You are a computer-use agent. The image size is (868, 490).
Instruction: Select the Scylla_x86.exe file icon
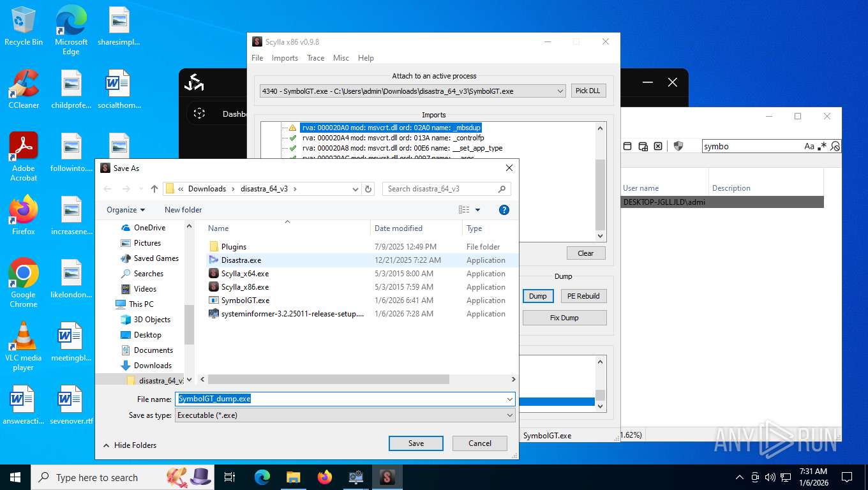214,287
